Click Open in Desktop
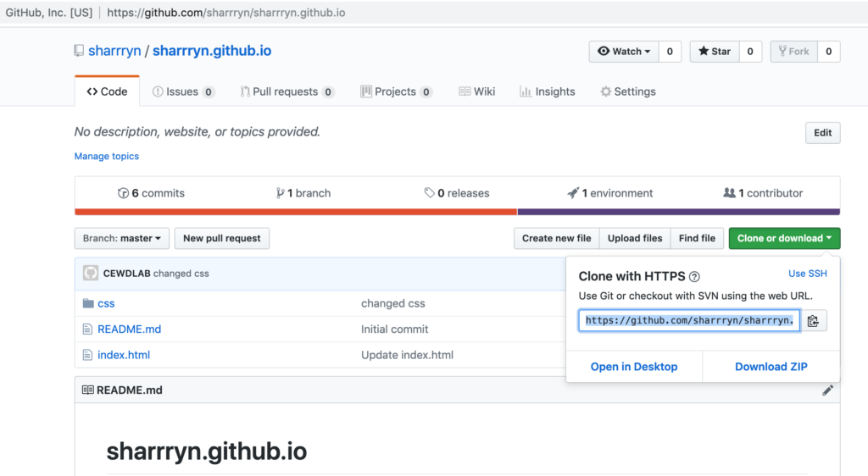 pyautogui.click(x=634, y=367)
